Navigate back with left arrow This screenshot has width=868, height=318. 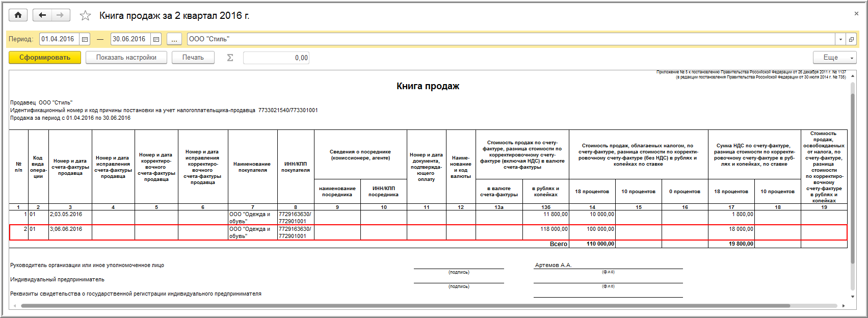[x=42, y=15]
